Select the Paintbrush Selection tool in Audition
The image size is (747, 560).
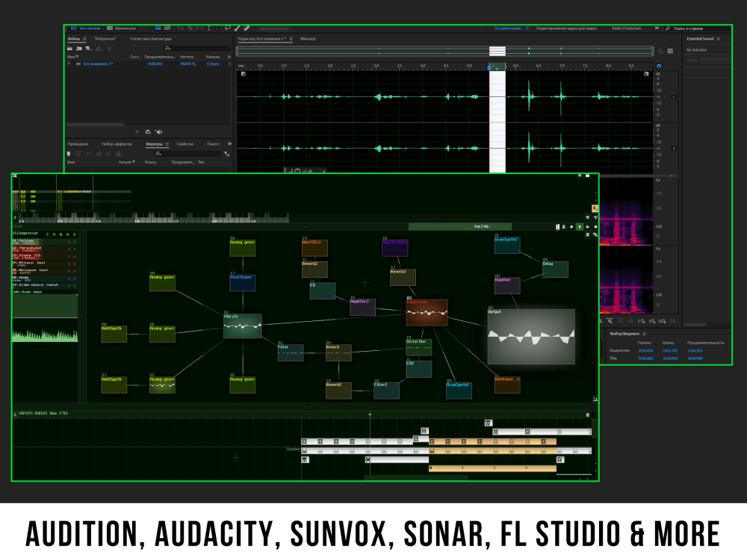(238, 28)
